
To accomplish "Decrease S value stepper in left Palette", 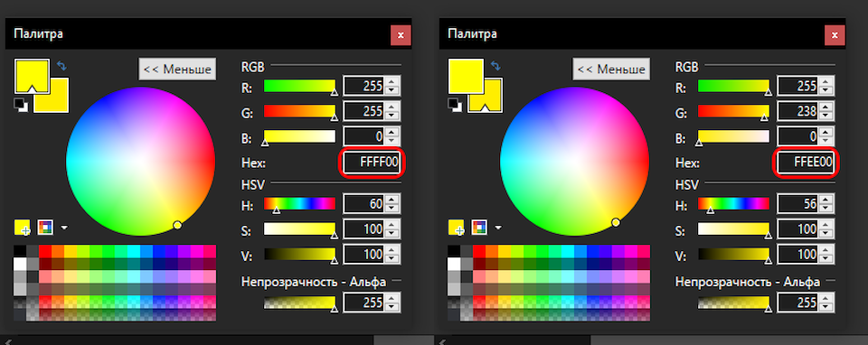I will (392, 234).
